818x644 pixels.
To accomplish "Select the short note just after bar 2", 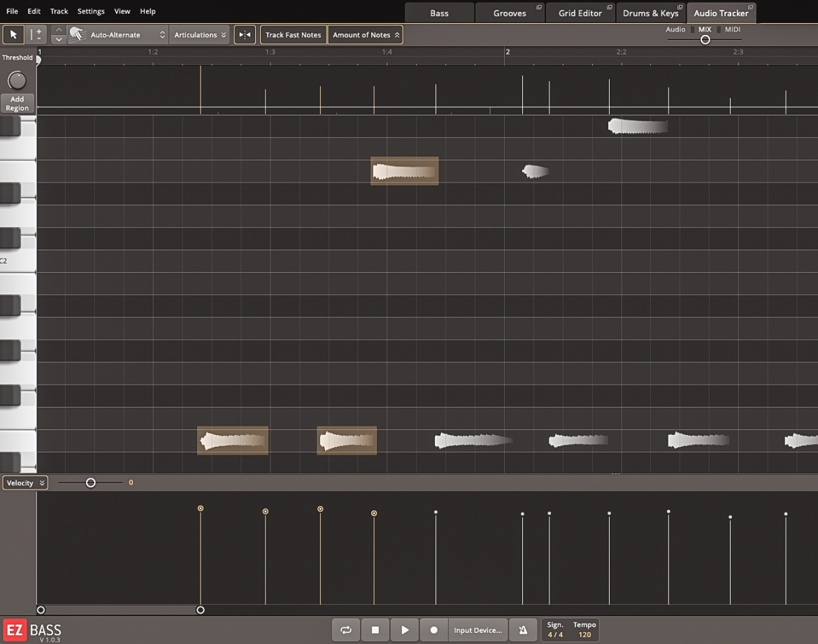I will [536, 171].
